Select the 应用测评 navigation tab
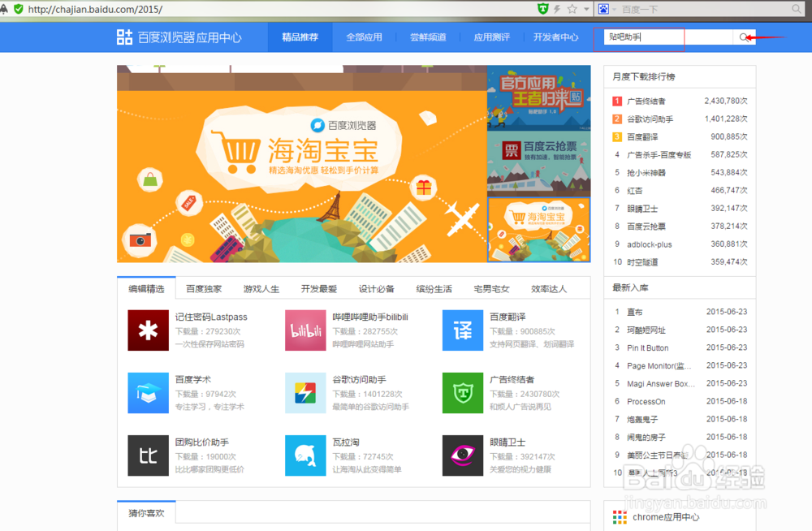Screen dimensions: 812x531 (492, 37)
